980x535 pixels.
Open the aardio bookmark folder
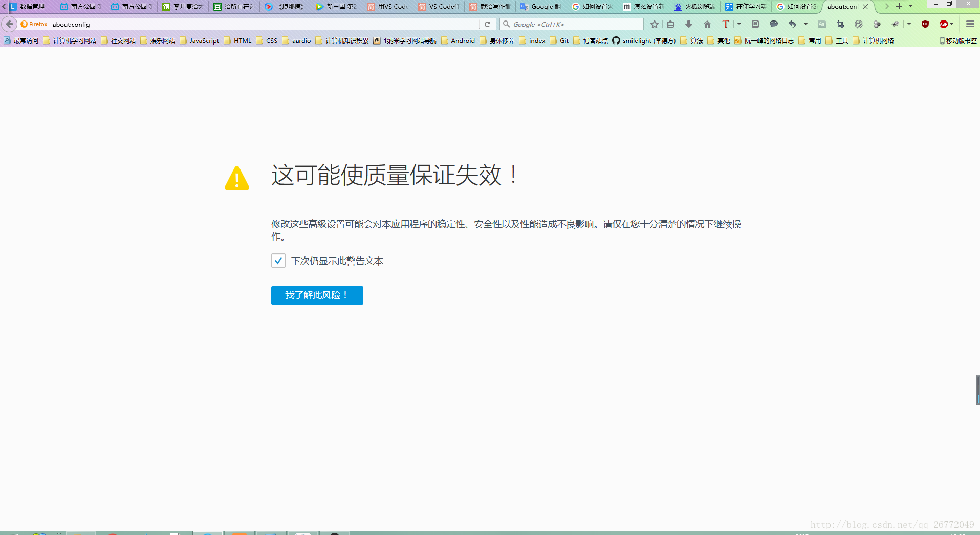297,40
